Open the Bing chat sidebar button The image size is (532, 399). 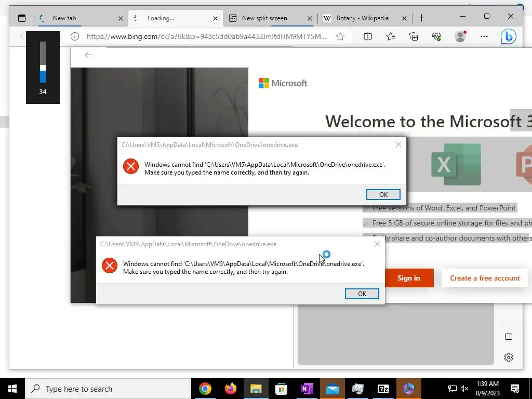point(509,37)
